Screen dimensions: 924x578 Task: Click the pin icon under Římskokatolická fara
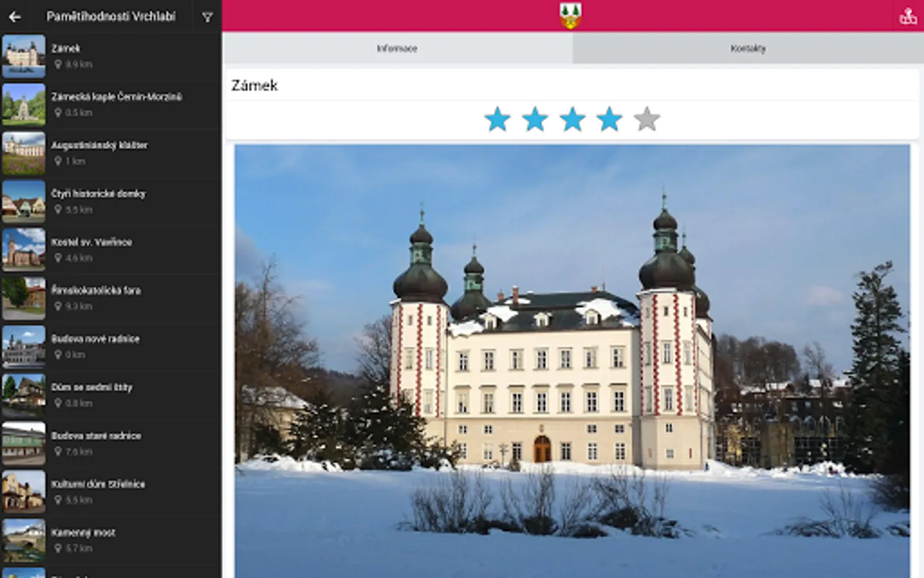point(58,306)
